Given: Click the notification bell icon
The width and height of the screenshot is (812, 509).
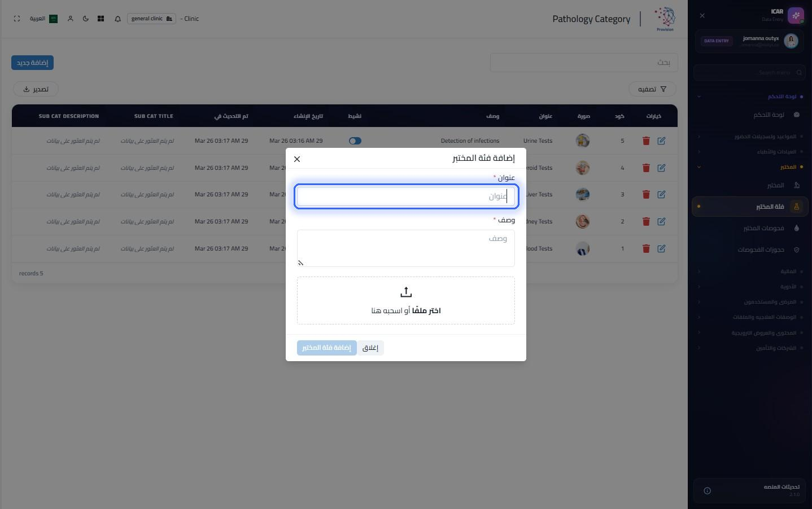Looking at the screenshot, I should 117,19.
